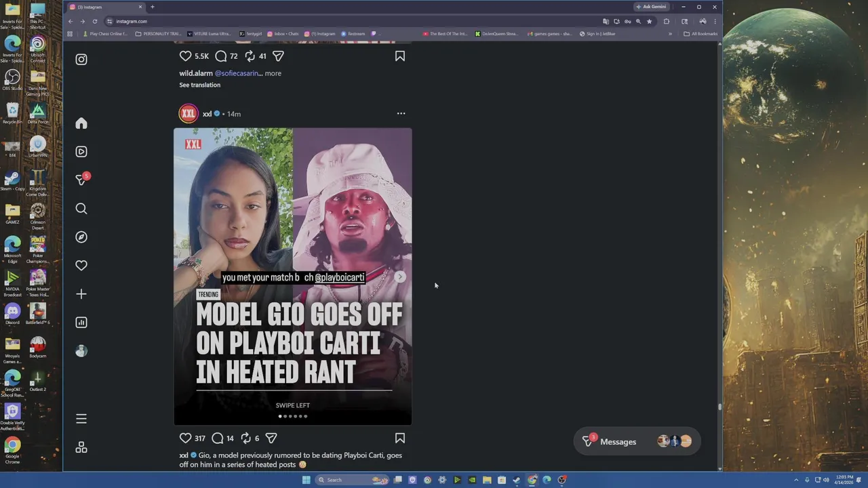Open Explore compass icon
Viewport: 868px width, 488px height.
81,237
